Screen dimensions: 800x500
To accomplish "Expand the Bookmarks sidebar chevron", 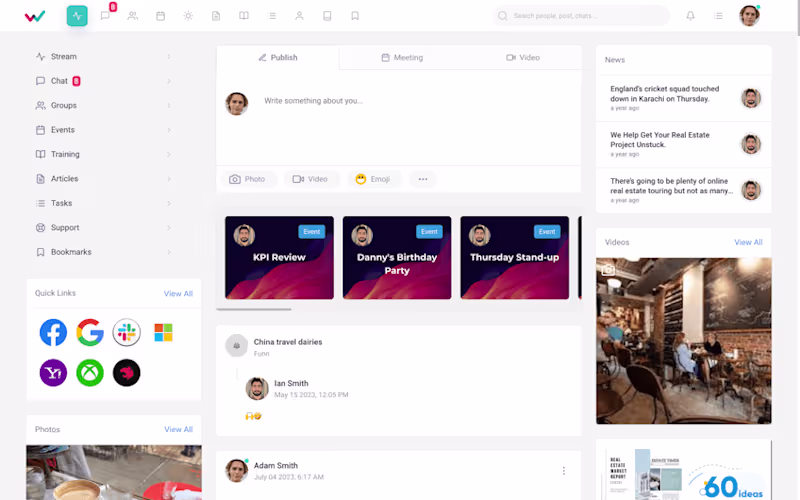I will (x=169, y=252).
